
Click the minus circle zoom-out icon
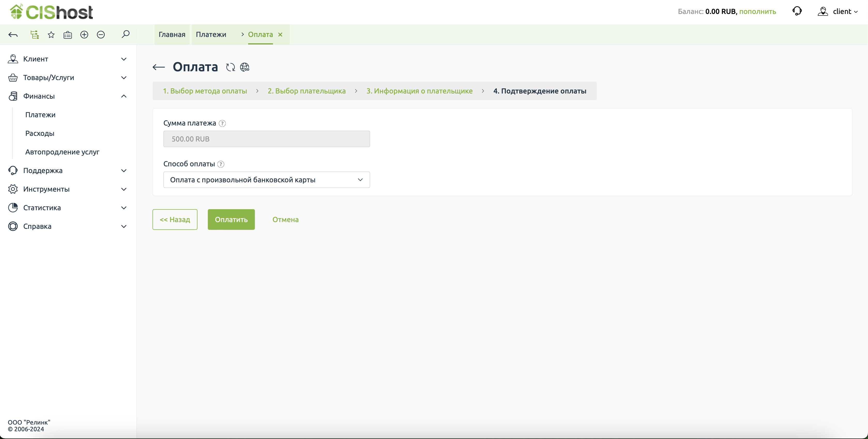tap(101, 35)
